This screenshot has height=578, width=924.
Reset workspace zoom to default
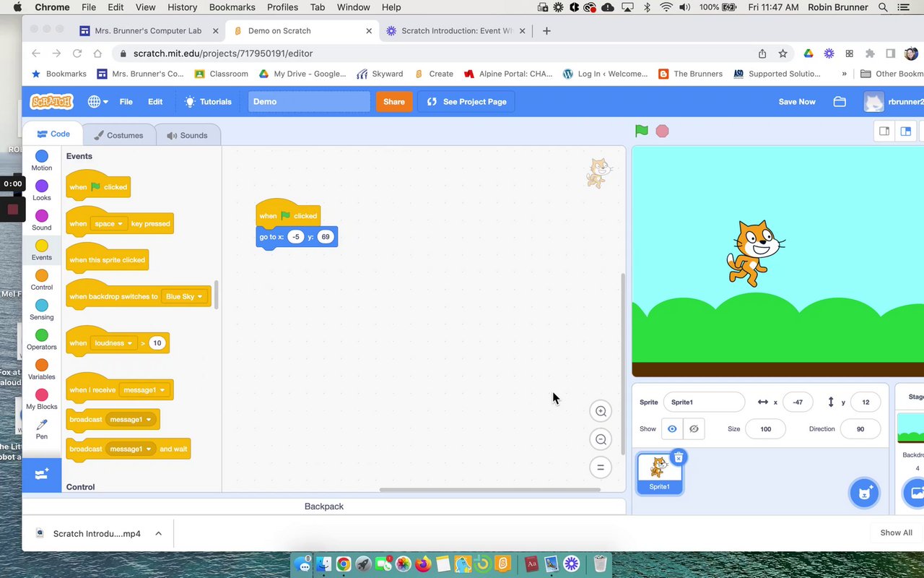tap(601, 467)
